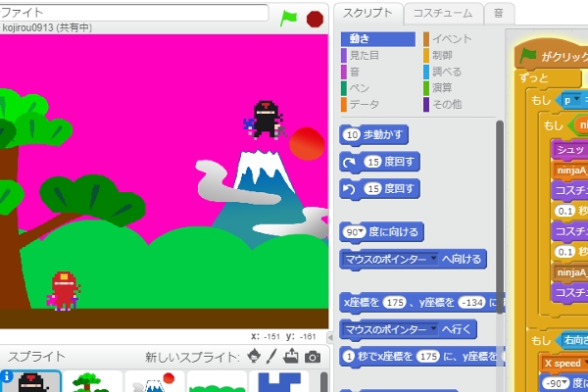588x392 pixels.
Task: Upload sprite from file icon
Action: pos(292,356)
